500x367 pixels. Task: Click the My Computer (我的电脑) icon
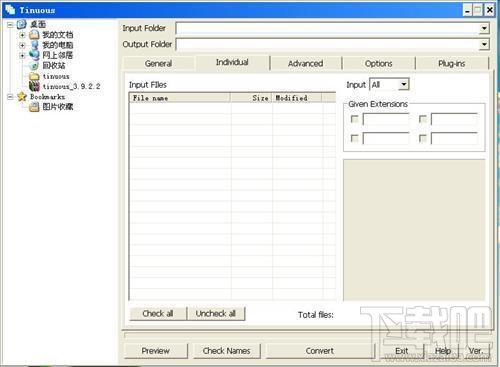click(x=34, y=45)
